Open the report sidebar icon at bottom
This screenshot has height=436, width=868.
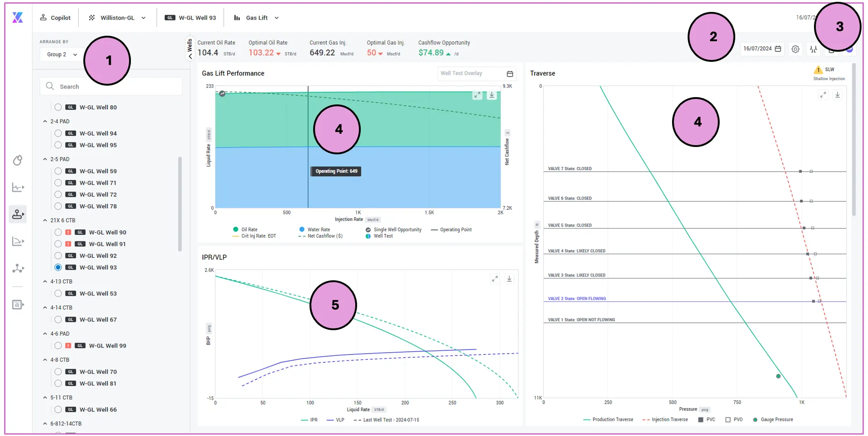tap(18, 305)
